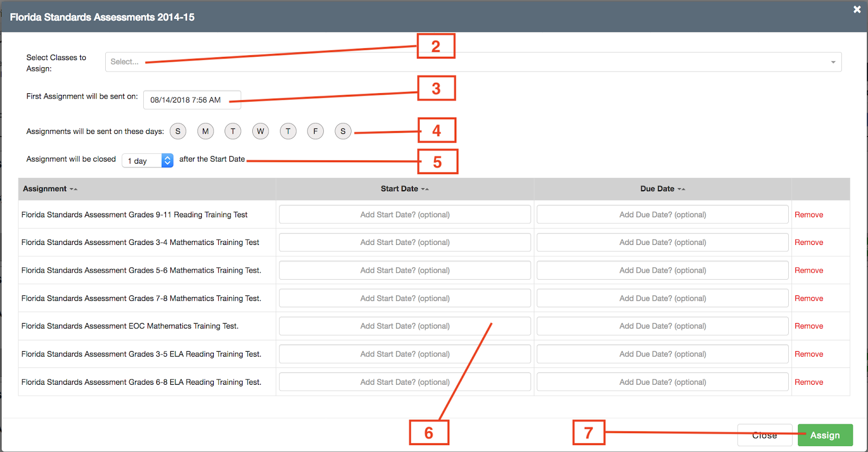Click the dialog title 'Florida Standards Assessments 2014-15'
The image size is (868, 452).
tap(102, 17)
